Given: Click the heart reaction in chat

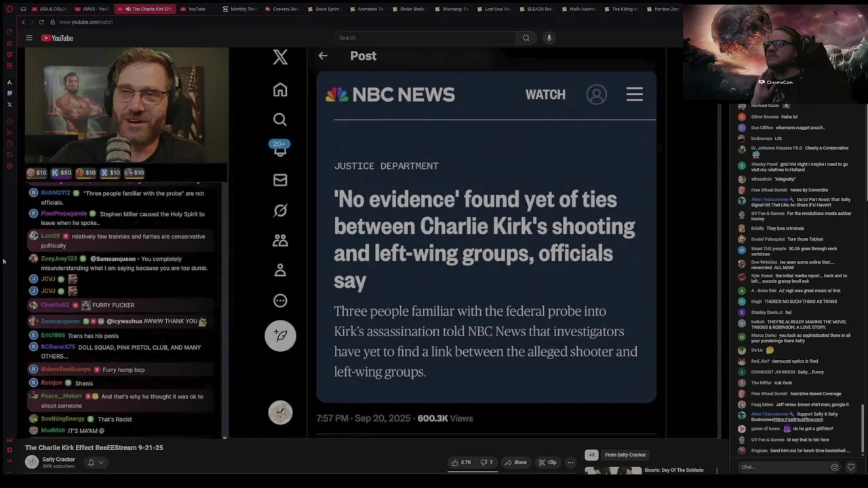Looking at the screenshot, I should tap(851, 467).
